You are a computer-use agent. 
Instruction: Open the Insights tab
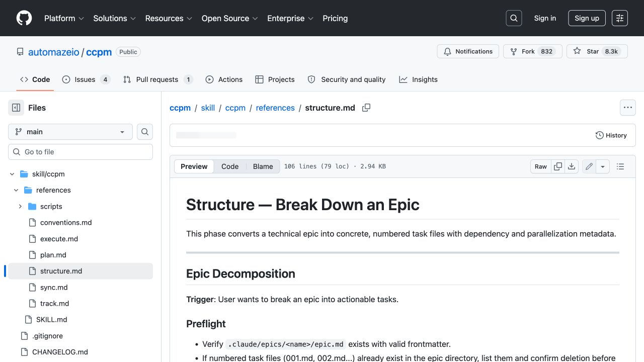(418, 79)
